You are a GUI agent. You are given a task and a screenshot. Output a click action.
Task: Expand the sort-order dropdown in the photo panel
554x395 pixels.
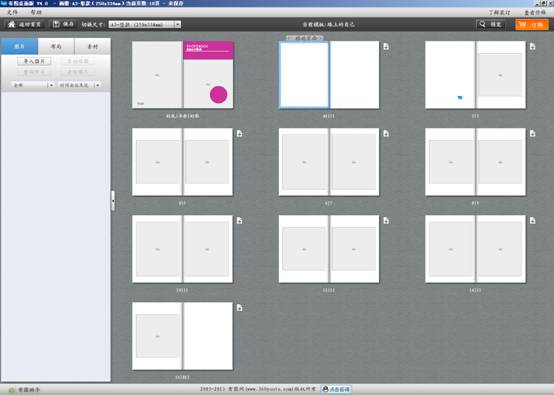click(x=98, y=85)
